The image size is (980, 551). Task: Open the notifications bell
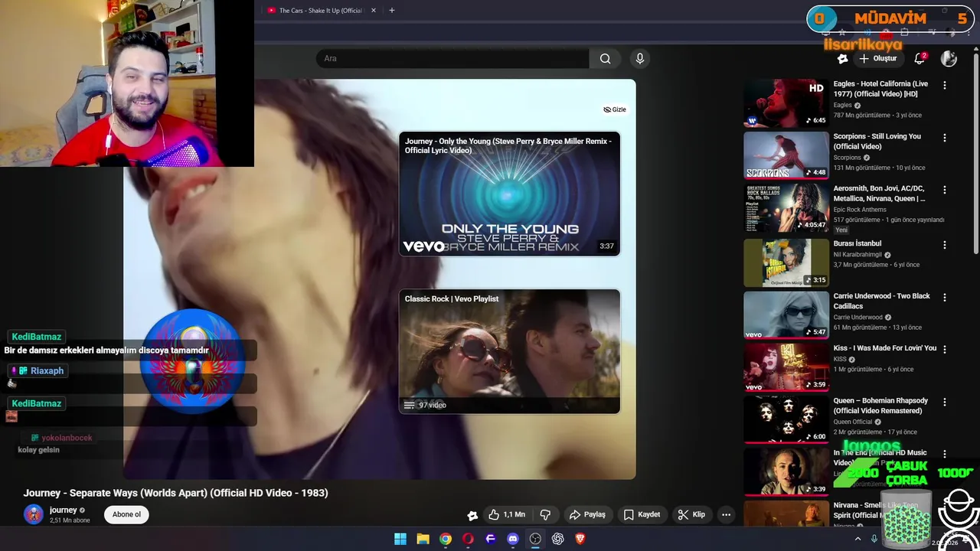920,58
